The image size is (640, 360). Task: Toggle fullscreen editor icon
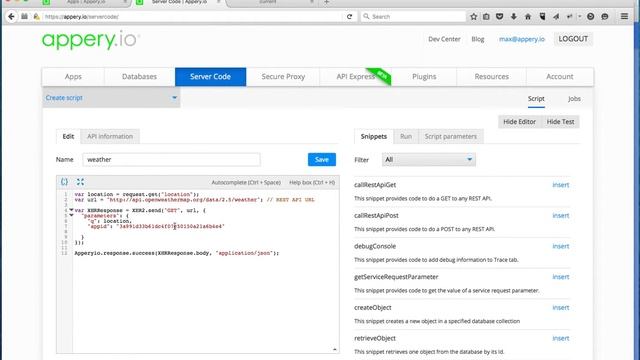[80, 182]
